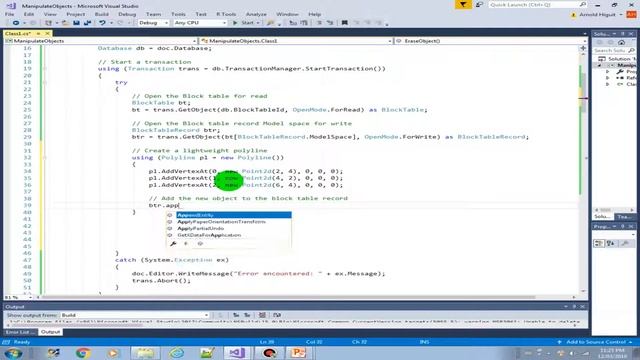
Task: Open the Start button dropdown arrow
Action: 258,23
